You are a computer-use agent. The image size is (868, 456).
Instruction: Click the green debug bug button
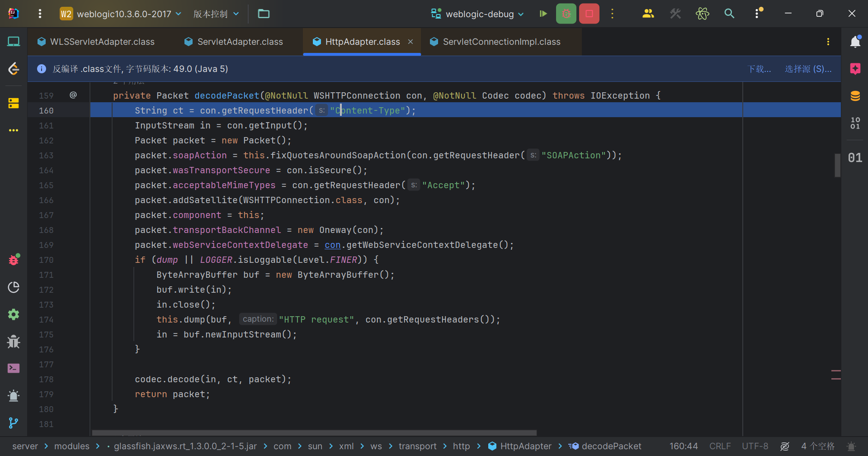pos(566,14)
